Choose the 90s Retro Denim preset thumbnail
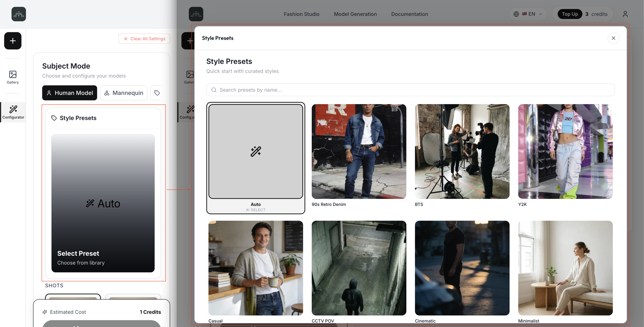644x327 pixels. (x=359, y=151)
